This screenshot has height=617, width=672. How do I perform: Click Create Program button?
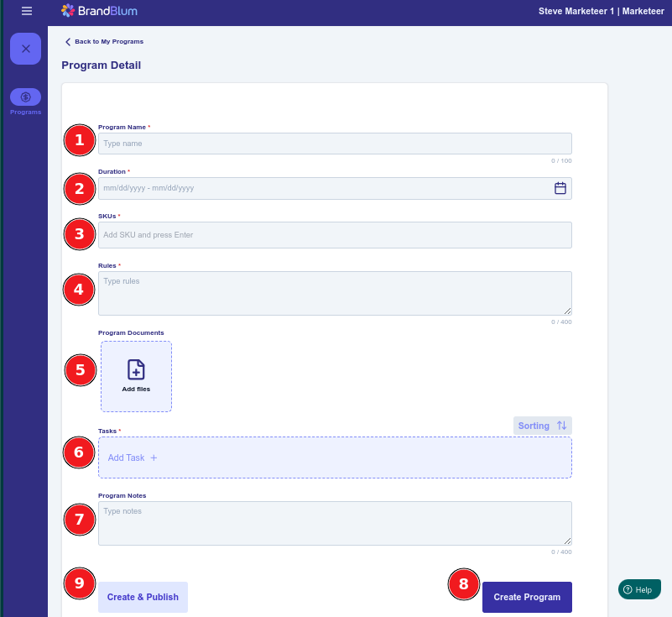527,598
